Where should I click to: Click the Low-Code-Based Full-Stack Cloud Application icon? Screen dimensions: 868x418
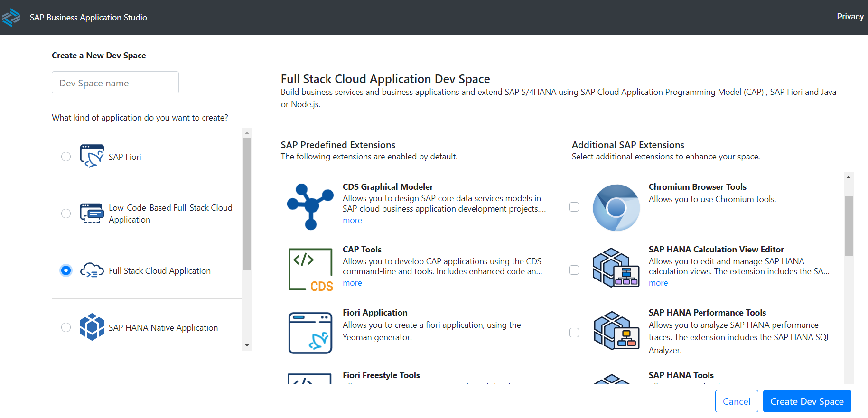point(92,213)
